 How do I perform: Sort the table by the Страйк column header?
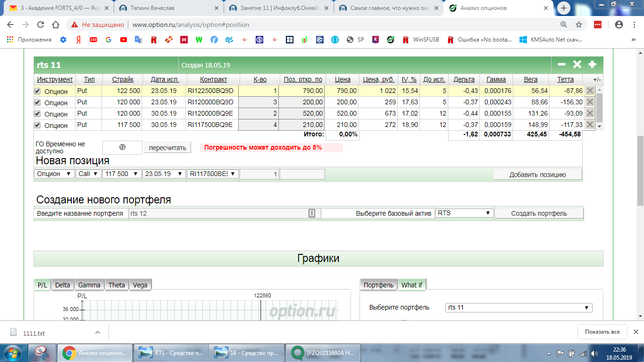pos(123,79)
